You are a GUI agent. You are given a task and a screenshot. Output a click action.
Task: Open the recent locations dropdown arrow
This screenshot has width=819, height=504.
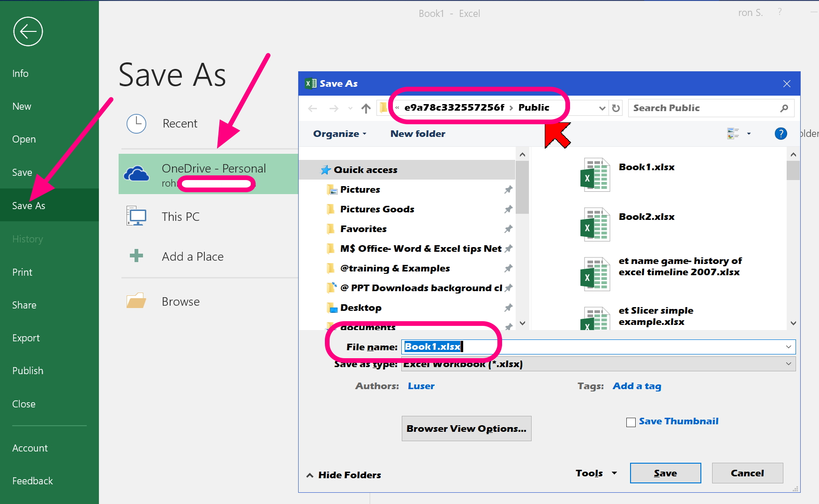click(350, 108)
